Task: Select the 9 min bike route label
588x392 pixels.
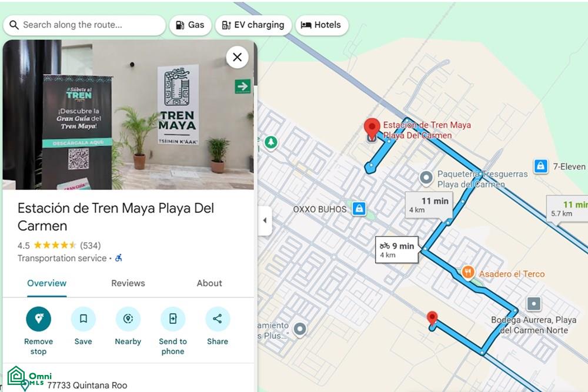Action: [397, 250]
